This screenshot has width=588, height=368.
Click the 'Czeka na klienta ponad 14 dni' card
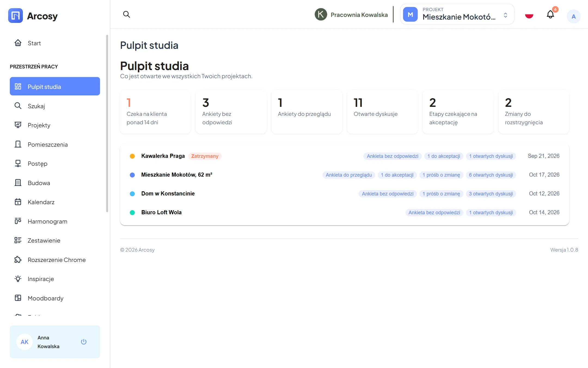pos(155,112)
